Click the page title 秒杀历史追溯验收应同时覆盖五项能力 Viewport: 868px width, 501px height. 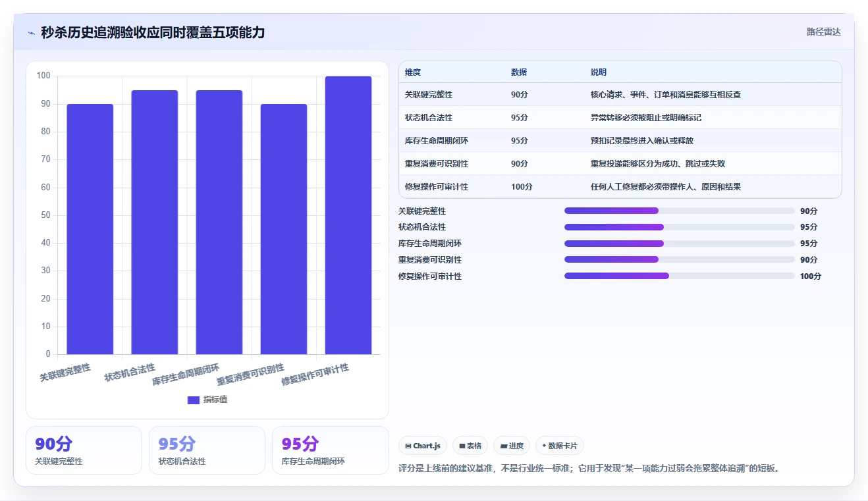153,32
